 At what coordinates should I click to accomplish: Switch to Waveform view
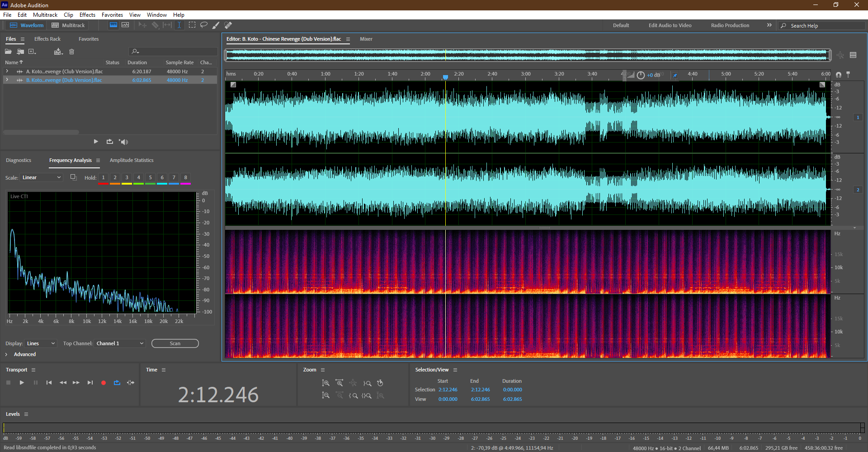pyautogui.click(x=27, y=25)
